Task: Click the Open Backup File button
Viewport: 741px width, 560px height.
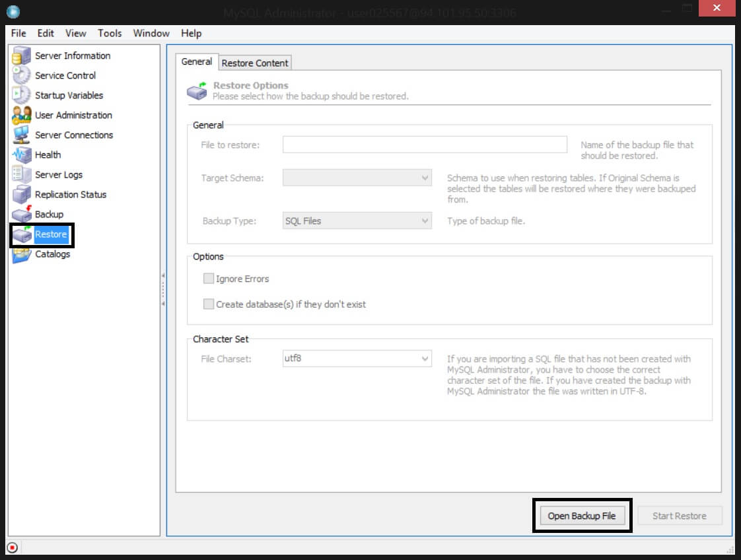Action: coord(581,516)
